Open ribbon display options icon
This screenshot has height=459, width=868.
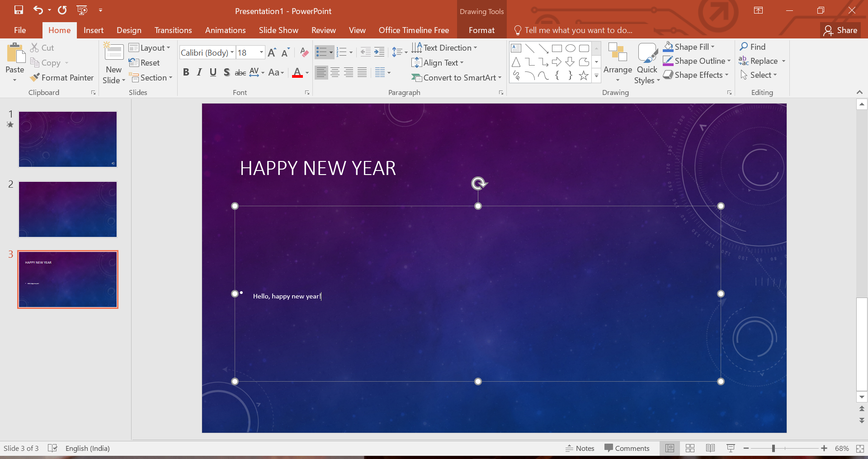coord(759,10)
